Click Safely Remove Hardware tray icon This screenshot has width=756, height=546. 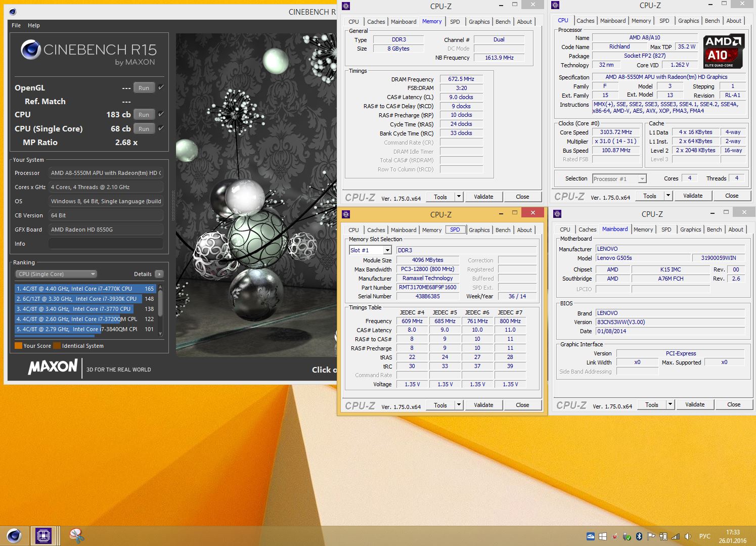[627, 536]
